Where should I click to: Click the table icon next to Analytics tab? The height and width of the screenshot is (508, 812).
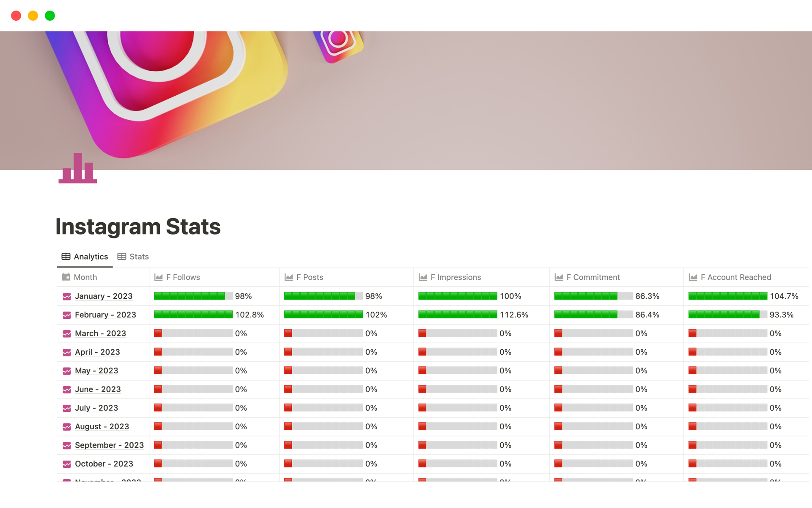(66, 256)
